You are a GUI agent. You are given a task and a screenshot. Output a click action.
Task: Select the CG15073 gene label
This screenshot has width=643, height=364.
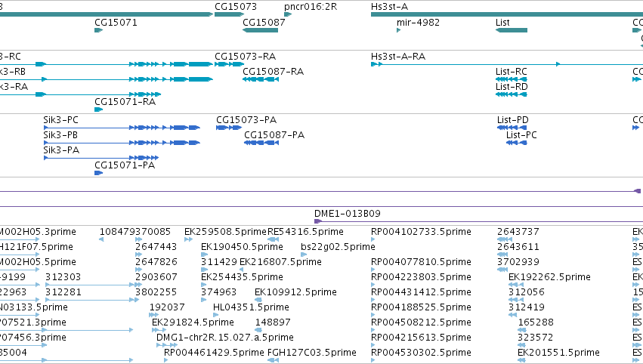click(236, 7)
